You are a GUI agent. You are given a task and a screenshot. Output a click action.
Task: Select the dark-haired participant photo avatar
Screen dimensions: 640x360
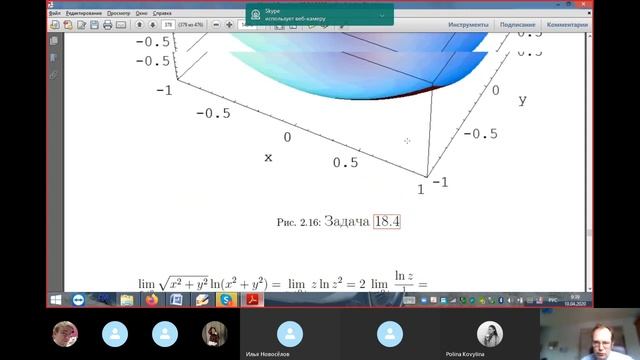tap(215, 334)
